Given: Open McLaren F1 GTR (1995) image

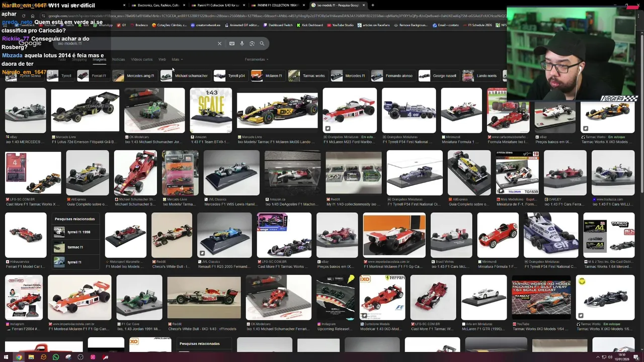Looking at the screenshot, I should click(x=484, y=298).
